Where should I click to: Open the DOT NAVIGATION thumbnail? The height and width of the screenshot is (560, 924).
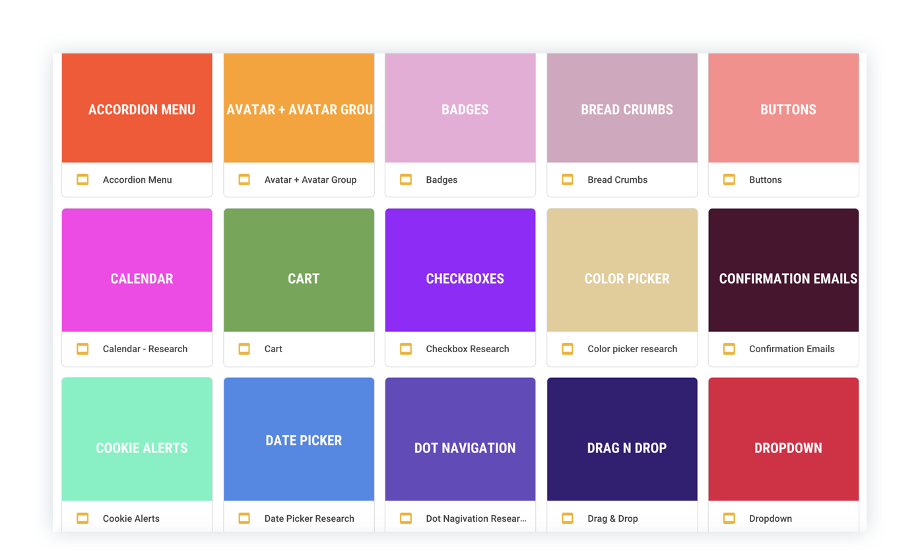pyautogui.click(x=461, y=439)
